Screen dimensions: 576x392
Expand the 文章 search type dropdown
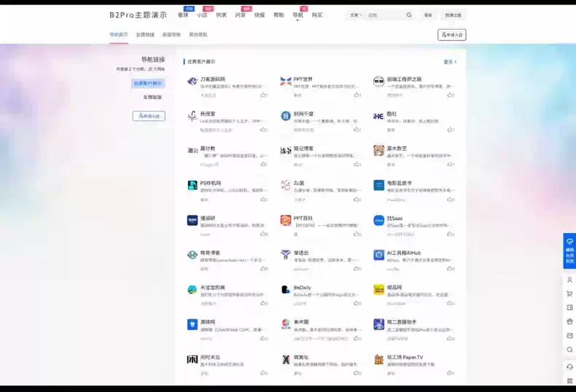click(356, 15)
